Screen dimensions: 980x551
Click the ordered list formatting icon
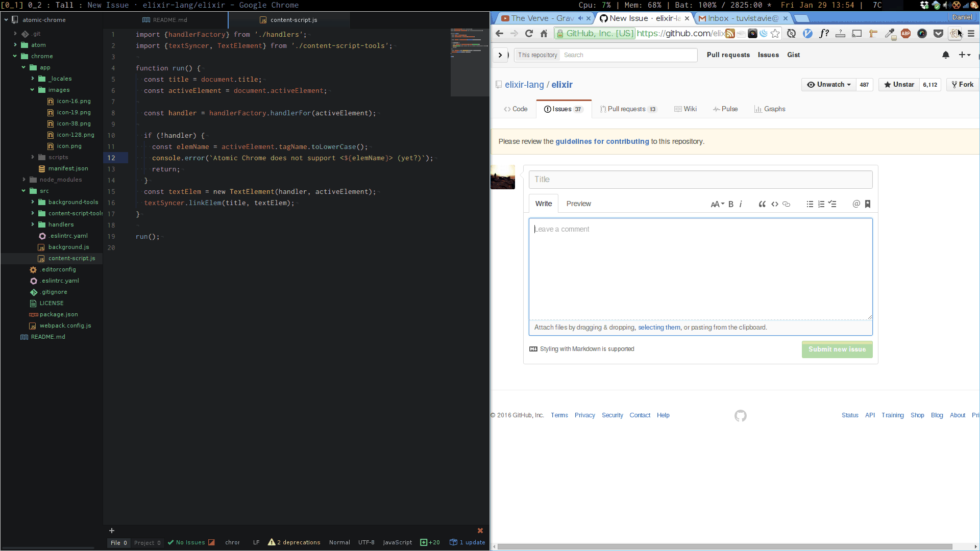coord(821,204)
